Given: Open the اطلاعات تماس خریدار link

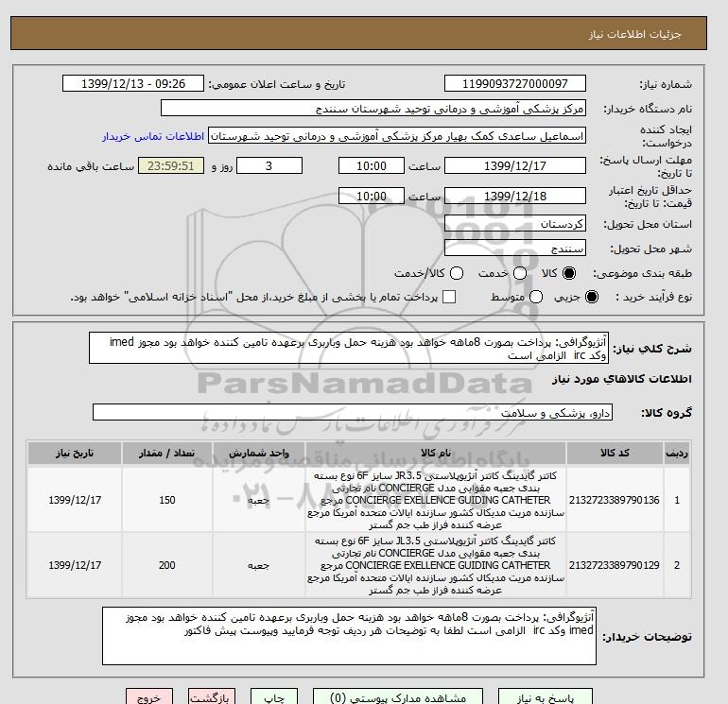Looking at the screenshot, I should point(153,136).
